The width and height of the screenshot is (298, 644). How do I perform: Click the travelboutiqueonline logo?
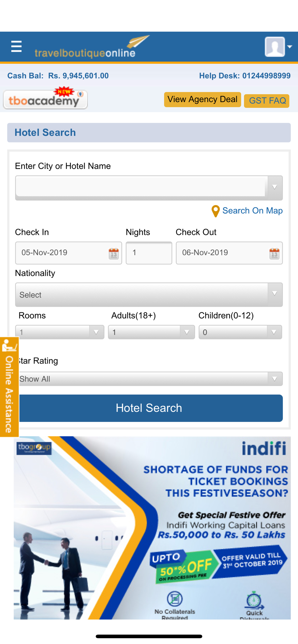tap(92, 47)
